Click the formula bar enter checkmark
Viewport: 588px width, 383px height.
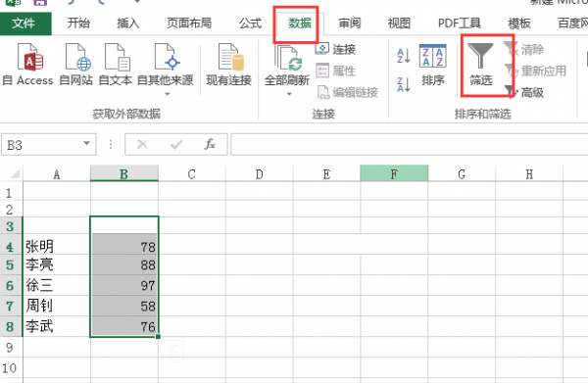[x=176, y=144]
